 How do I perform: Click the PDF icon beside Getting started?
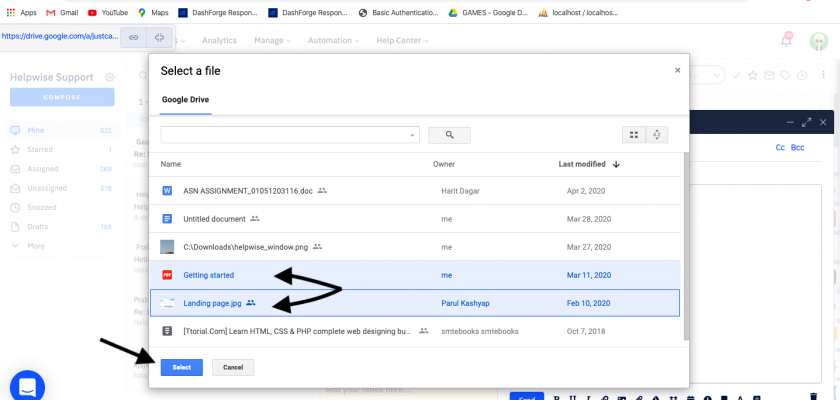(x=168, y=274)
